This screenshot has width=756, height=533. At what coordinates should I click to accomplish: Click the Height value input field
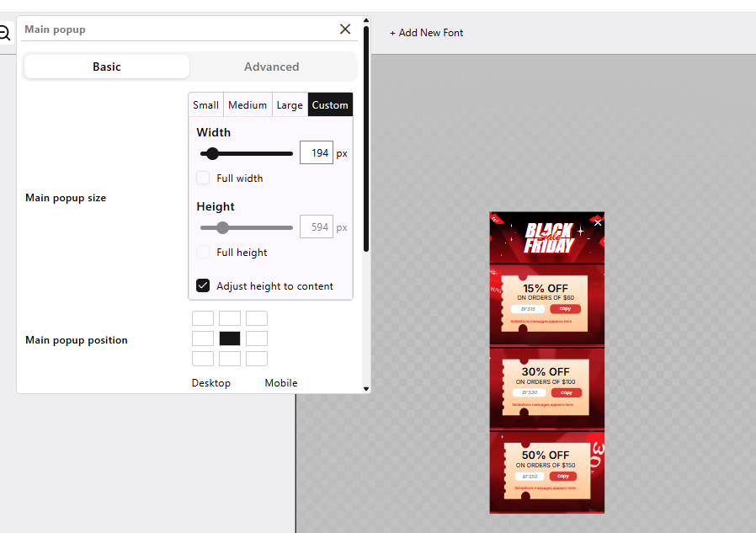(317, 227)
